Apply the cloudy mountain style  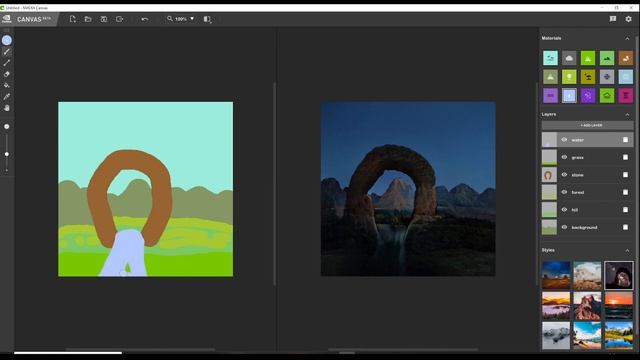click(x=587, y=276)
